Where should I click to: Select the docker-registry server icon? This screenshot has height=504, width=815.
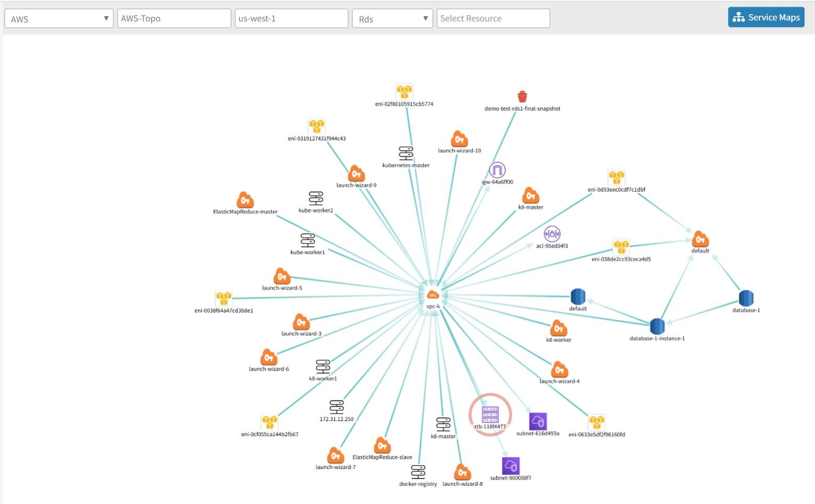418,472
